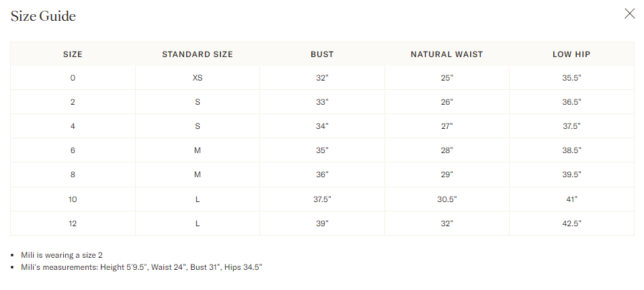Click the 34" bust measurement cell
The image size is (644, 290).
pyautogui.click(x=322, y=126)
